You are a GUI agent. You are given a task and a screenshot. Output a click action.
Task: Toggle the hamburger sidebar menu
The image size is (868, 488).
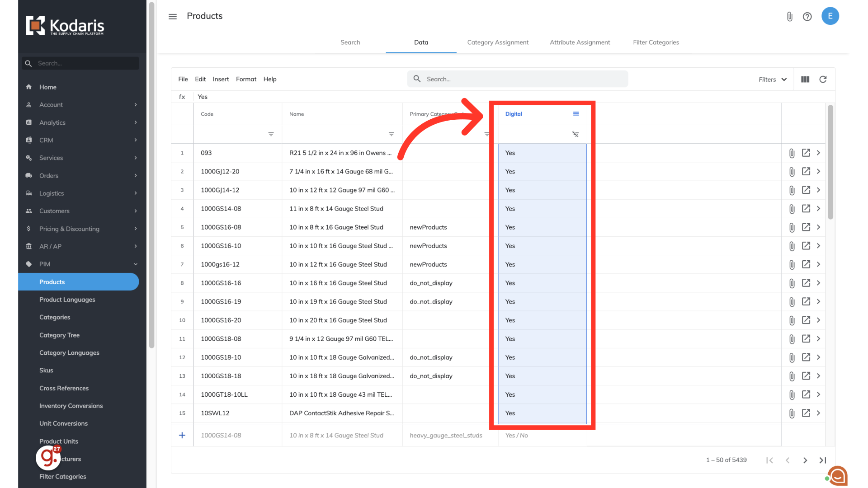pos(173,17)
